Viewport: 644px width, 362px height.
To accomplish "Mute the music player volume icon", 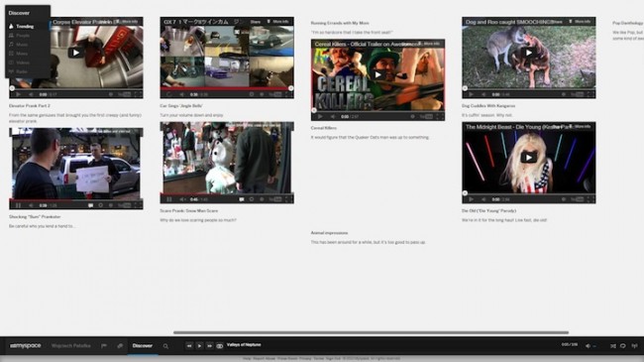I will point(588,346).
